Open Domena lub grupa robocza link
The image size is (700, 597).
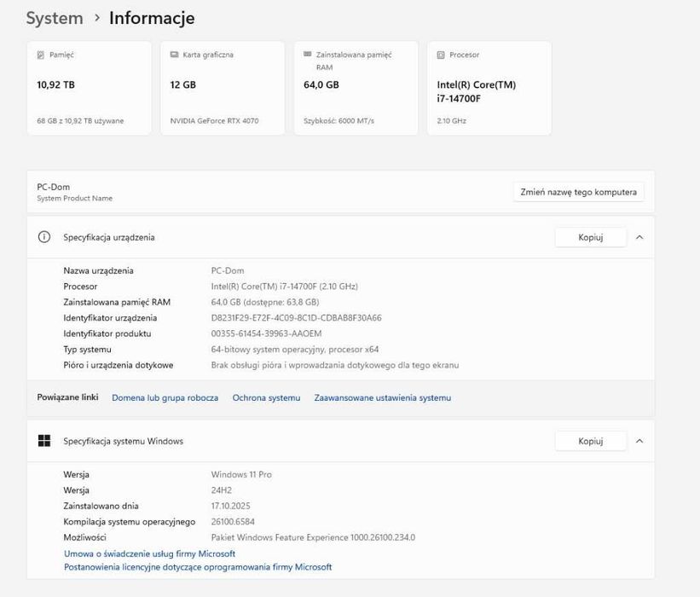tap(165, 397)
